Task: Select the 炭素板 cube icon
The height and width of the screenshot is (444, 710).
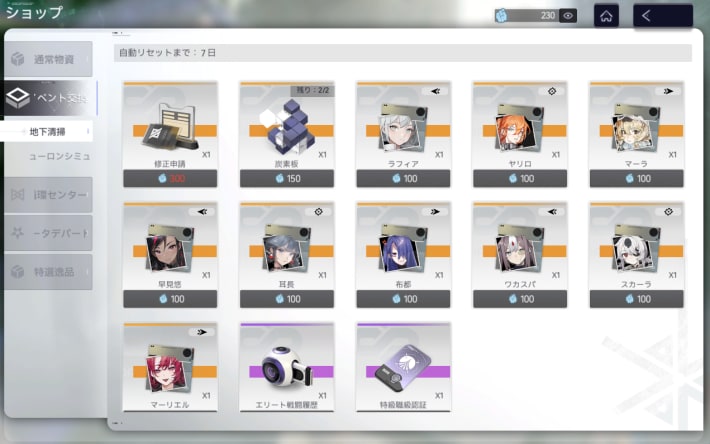Action: pyautogui.click(x=286, y=127)
